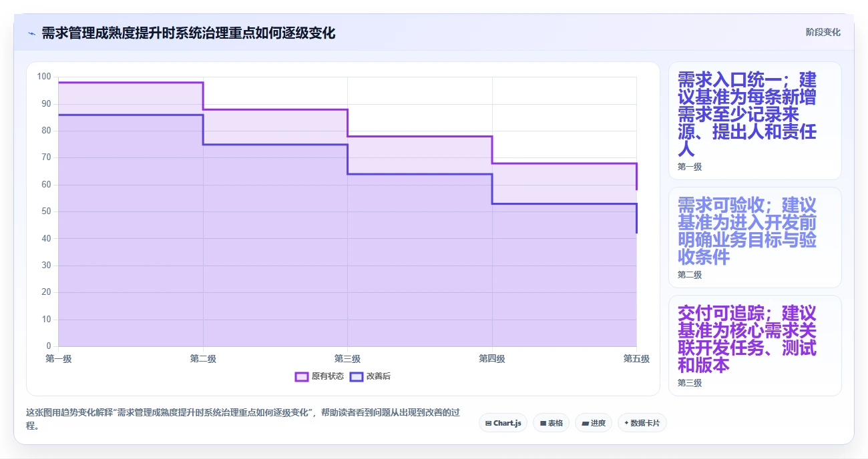The height and width of the screenshot is (459, 868).
Task: Toggle the 原有状态 legend swatch
Action: point(302,376)
